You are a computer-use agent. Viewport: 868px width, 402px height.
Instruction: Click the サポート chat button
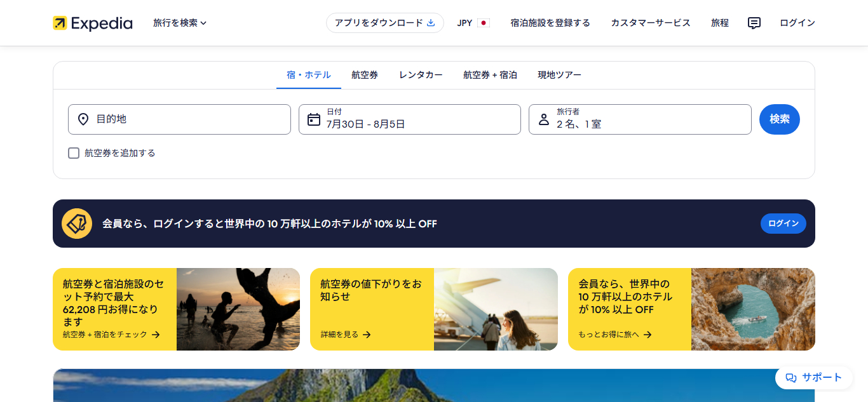coord(813,377)
